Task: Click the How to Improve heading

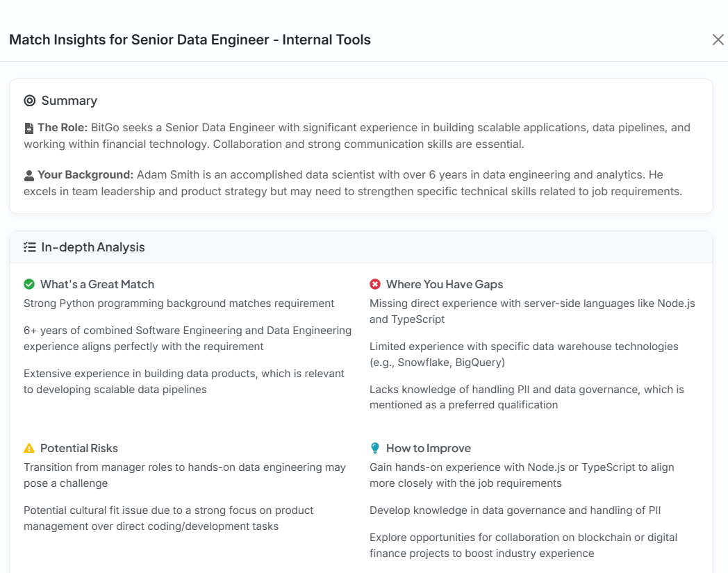Action: [x=429, y=448]
